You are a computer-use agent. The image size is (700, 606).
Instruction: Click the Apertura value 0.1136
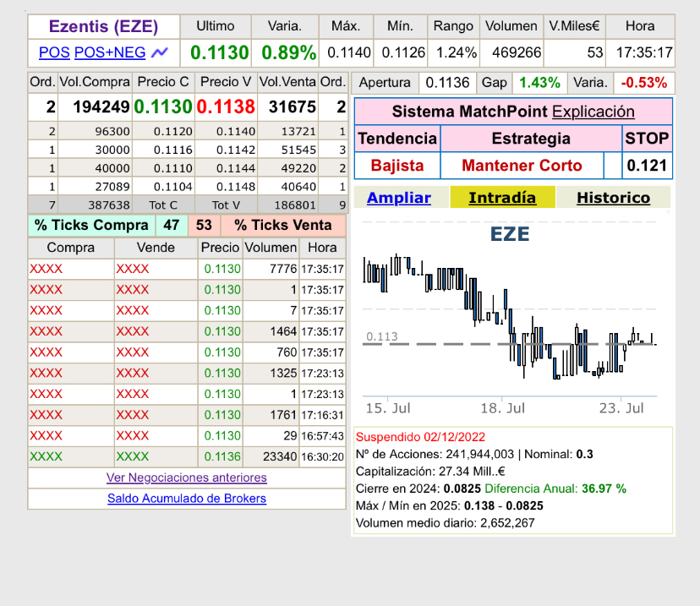tap(447, 83)
